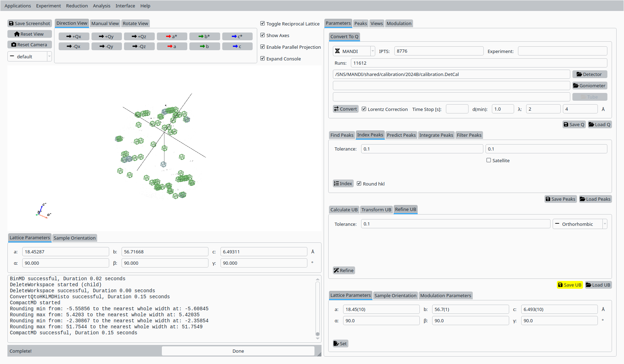Enable the Satellite checkbox

(x=489, y=160)
